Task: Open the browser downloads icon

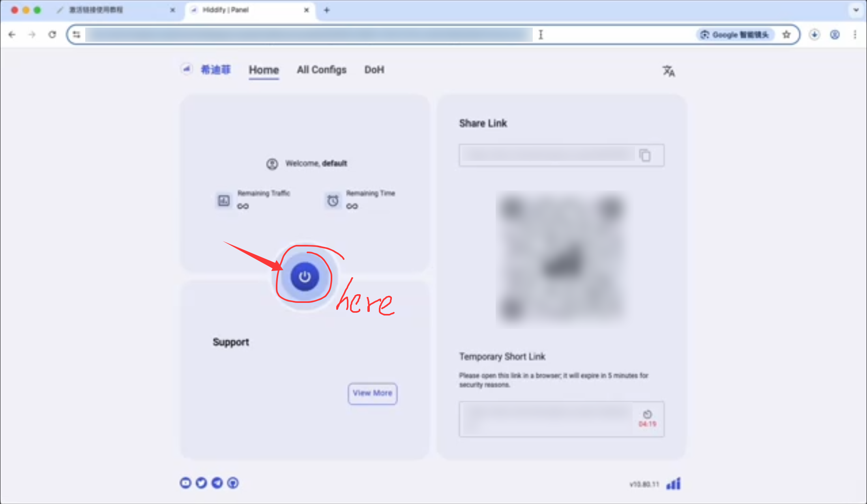Action: point(815,35)
